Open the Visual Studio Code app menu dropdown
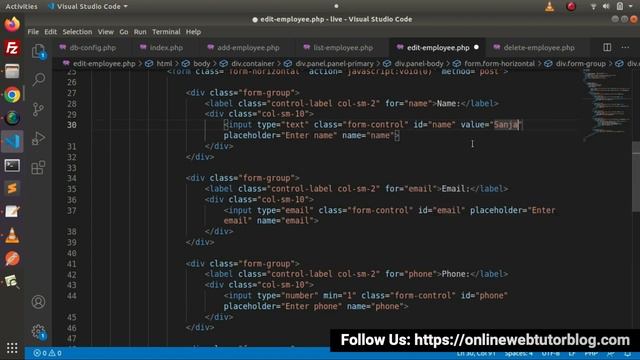 (87, 7)
